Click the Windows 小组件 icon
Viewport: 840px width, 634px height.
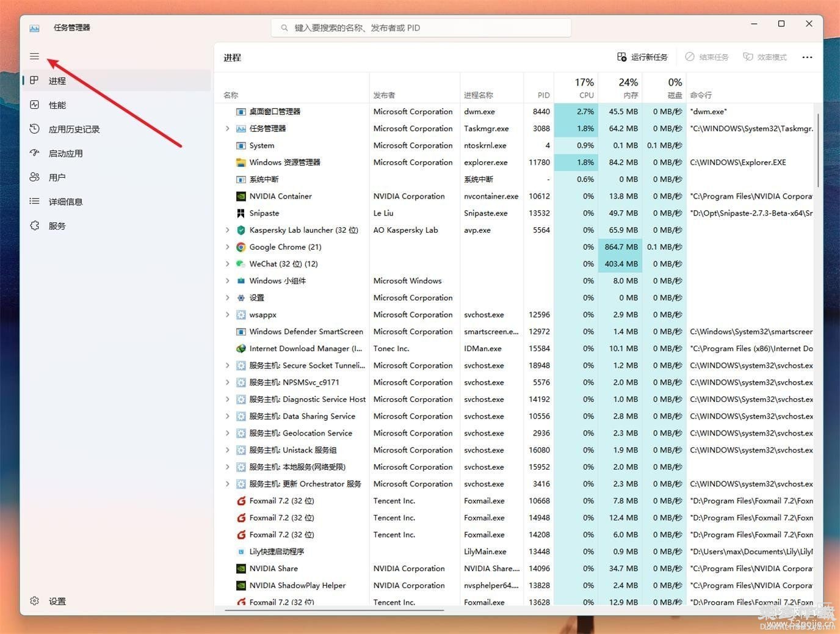pos(241,281)
